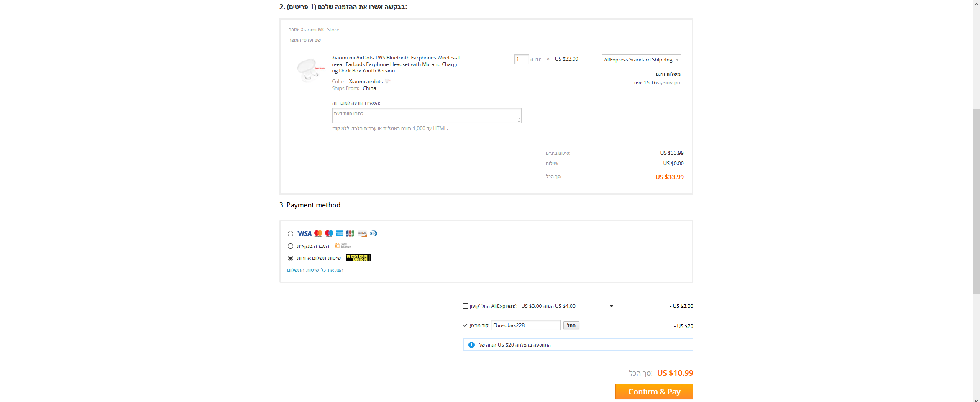Open the show all payment methods link
The height and width of the screenshot is (402, 980).
point(315,270)
